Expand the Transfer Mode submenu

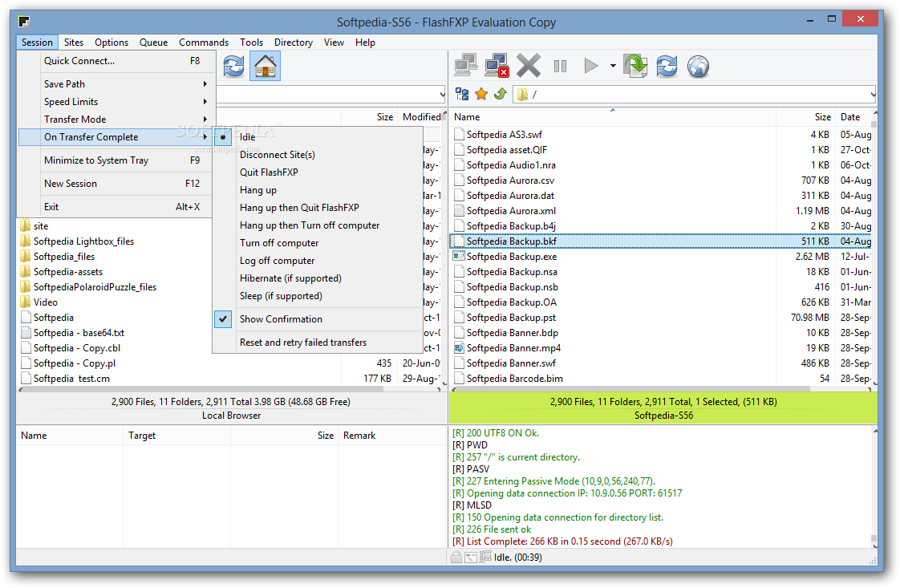[x=116, y=120]
